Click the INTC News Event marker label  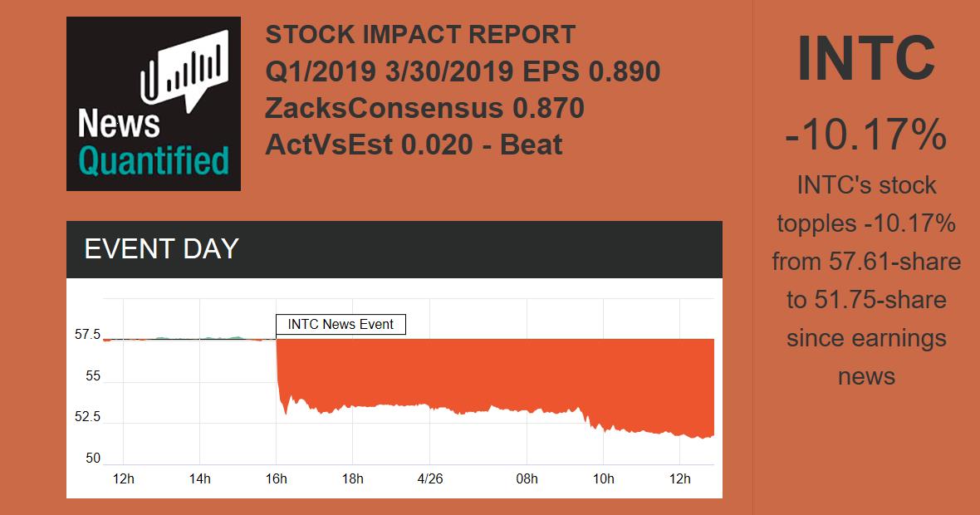(341, 324)
